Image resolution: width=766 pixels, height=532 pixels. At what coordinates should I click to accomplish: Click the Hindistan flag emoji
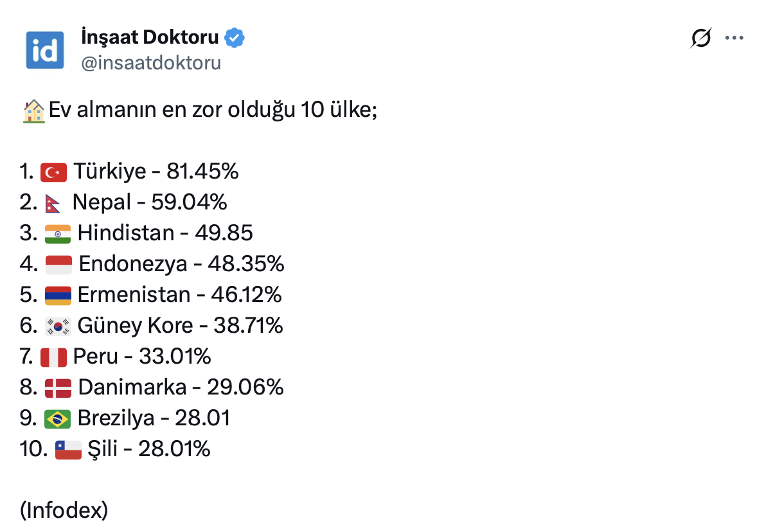(x=58, y=233)
